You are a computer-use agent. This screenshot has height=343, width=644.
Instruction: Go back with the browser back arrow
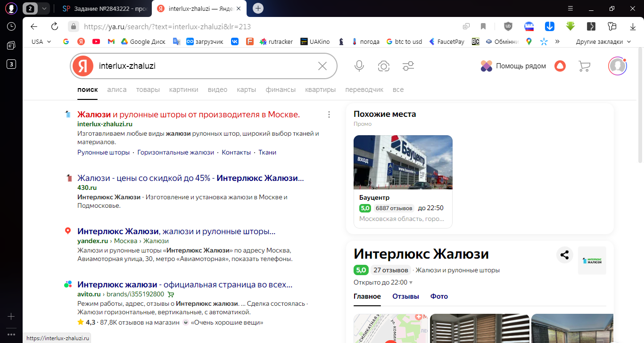(34, 26)
